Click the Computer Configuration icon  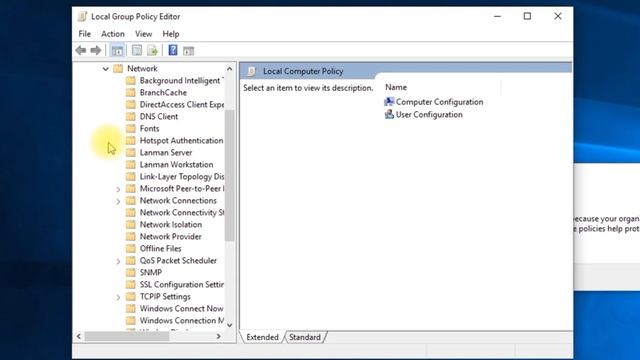389,102
